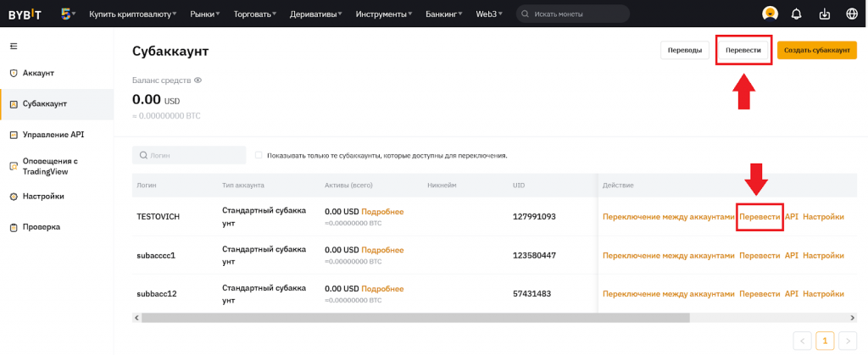Open the notifications bell icon
868x355 pixels.
(x=797, y=14)
